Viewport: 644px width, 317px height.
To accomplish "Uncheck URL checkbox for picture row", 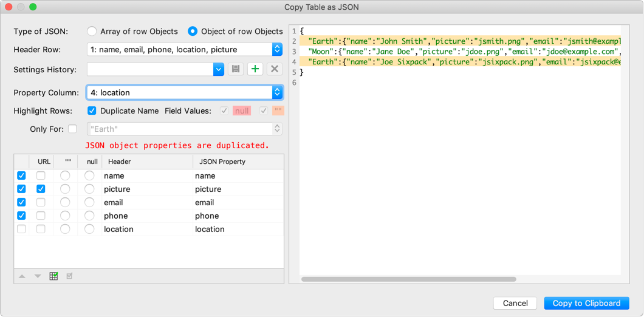I will coord(41,189).
